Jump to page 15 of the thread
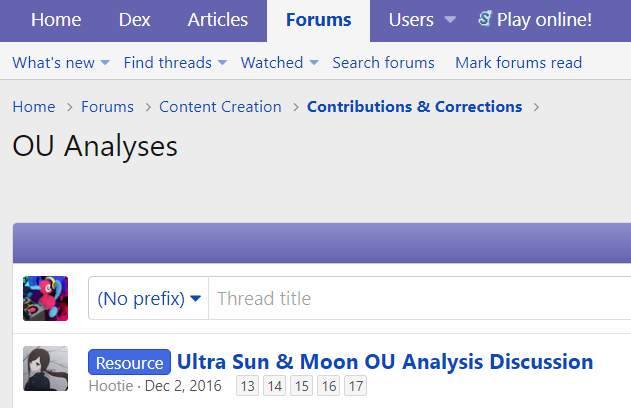 click(x=301, y=386)
